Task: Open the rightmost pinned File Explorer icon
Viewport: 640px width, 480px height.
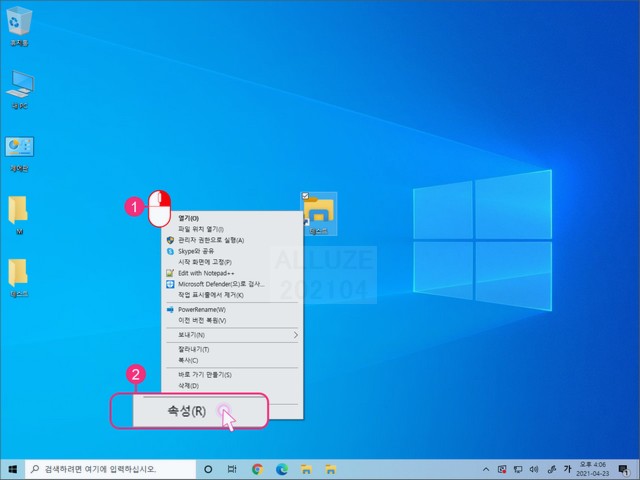Action: point(331,469)
